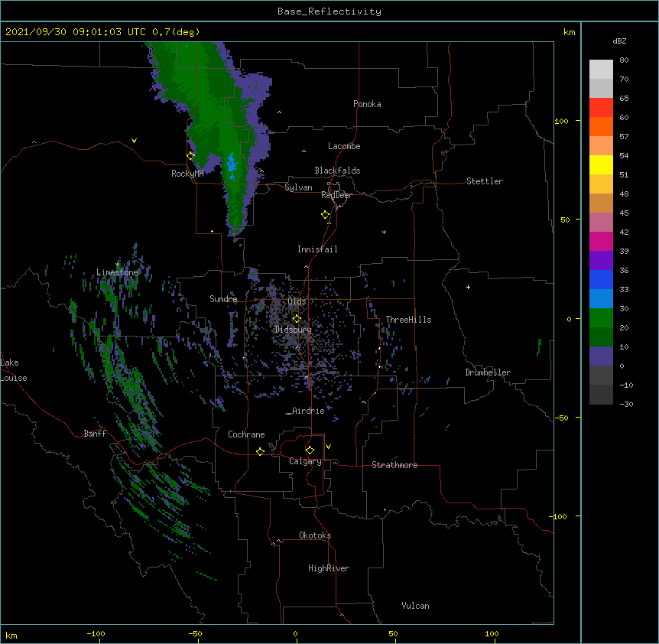Click the yellow diamond marker under Cochrane
The height and width of the screenshot is (644, 659).
260,451
